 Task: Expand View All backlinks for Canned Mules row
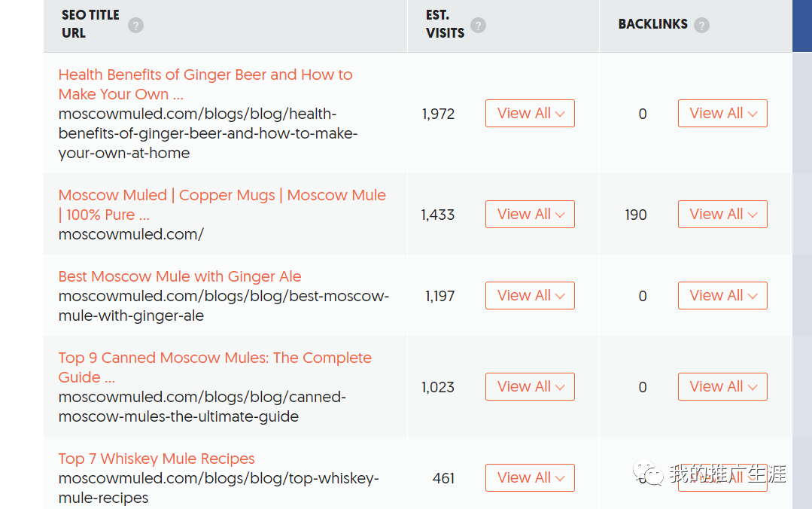[722, 387]
